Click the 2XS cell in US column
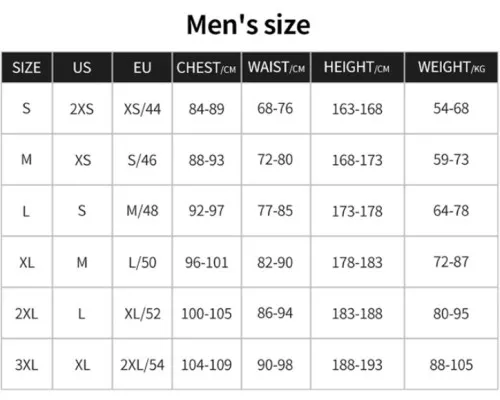This screenshot has width=500, height=400. coord(82,109)
